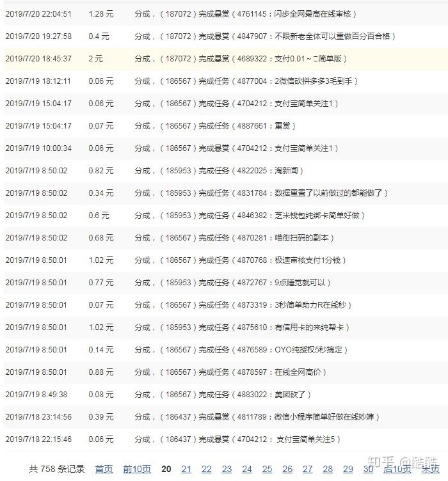Click the OYO纯授权5秒搞定 record
Viewport: 448px width, 481px height.
click(x=226, y=349)
